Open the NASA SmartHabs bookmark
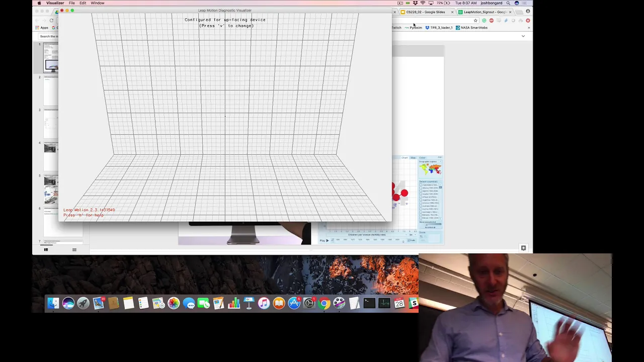The width and height of the screenshot is (644, 362). tap(471, 28)
